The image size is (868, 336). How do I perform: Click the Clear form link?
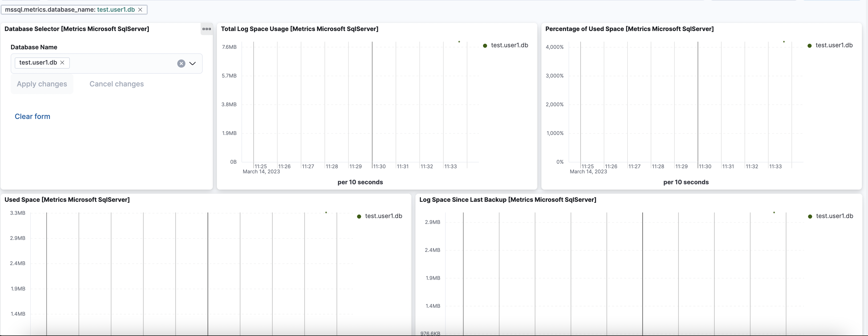point(32,116)
